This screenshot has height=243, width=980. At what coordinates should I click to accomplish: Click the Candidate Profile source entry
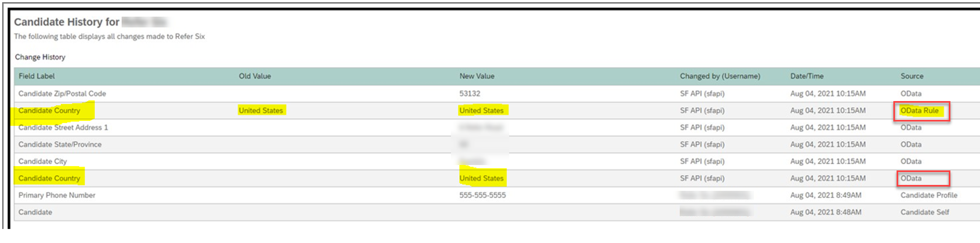(929, 195)
